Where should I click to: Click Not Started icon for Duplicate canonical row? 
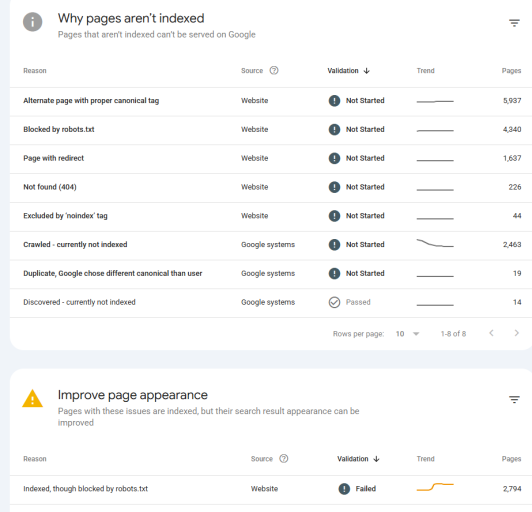tap(334, 273)
